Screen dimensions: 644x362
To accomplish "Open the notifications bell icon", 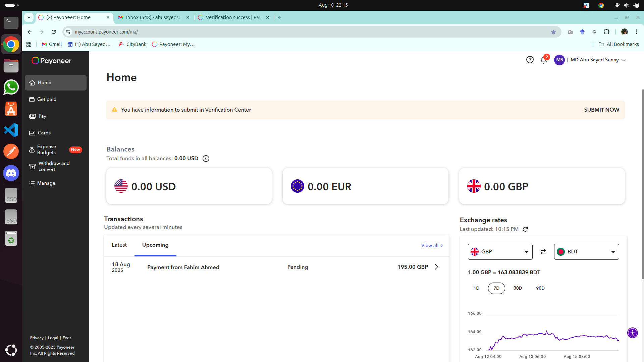I will click(x=543, y=60).
